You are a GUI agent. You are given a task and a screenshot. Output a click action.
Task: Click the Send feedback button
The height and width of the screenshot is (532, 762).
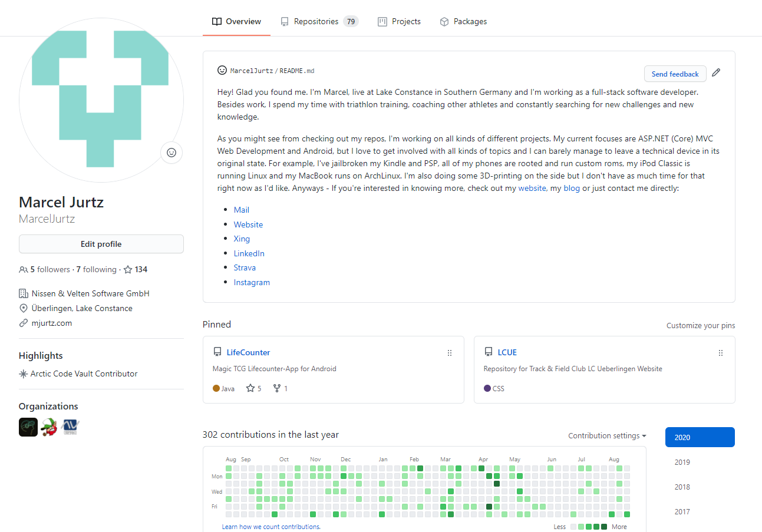675,74
